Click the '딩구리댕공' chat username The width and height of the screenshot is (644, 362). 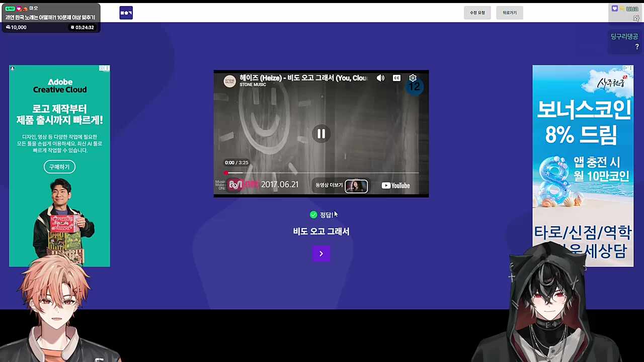[624, 37]
